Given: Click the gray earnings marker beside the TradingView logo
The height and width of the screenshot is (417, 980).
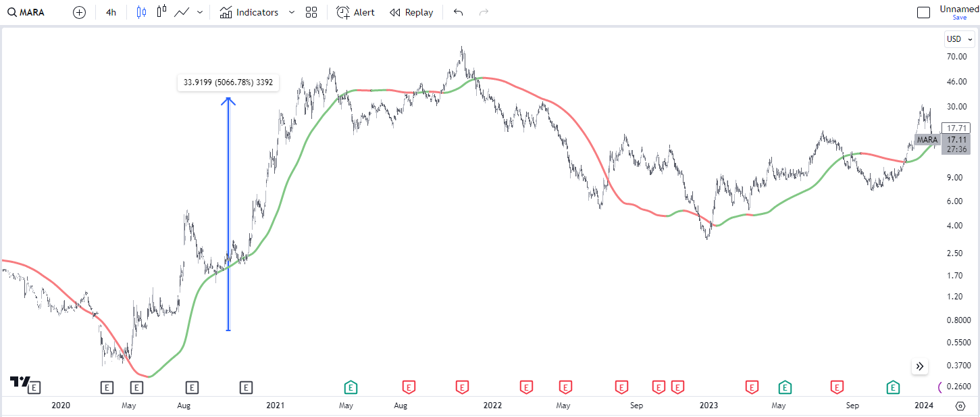Looking at the screenshot, I should click(34, 387).
